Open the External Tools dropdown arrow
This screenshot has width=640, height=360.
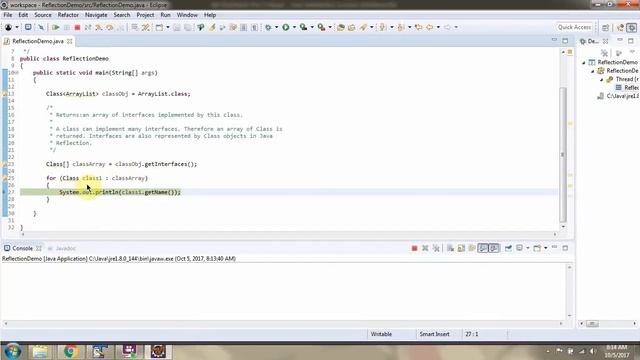pos(330,27)
